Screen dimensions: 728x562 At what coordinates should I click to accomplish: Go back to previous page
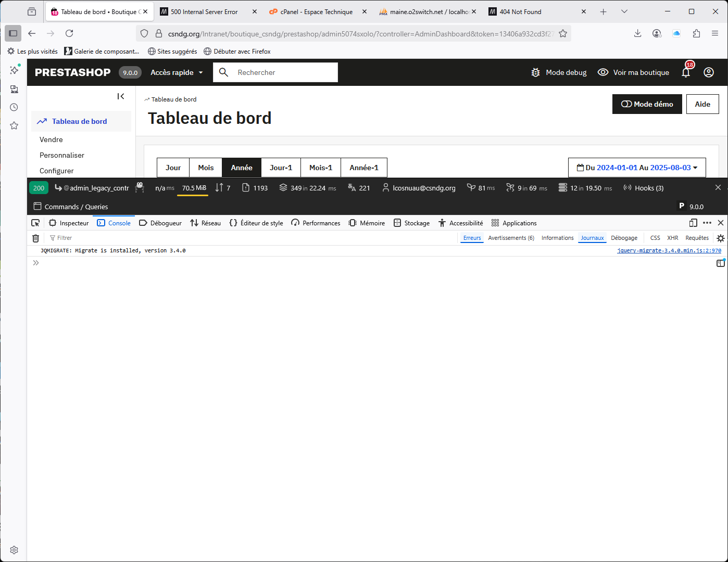32,33
